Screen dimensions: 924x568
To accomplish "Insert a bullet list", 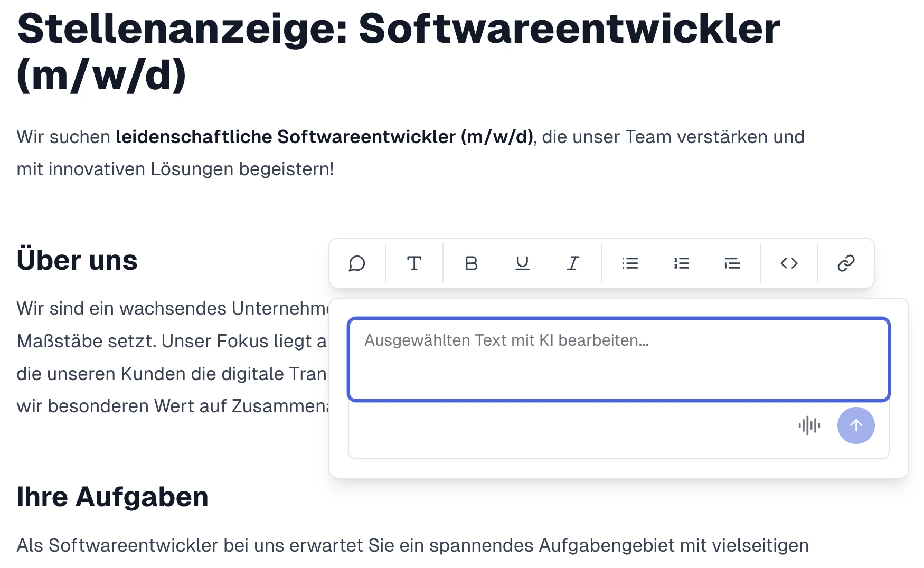I will [x=630, y=263].
